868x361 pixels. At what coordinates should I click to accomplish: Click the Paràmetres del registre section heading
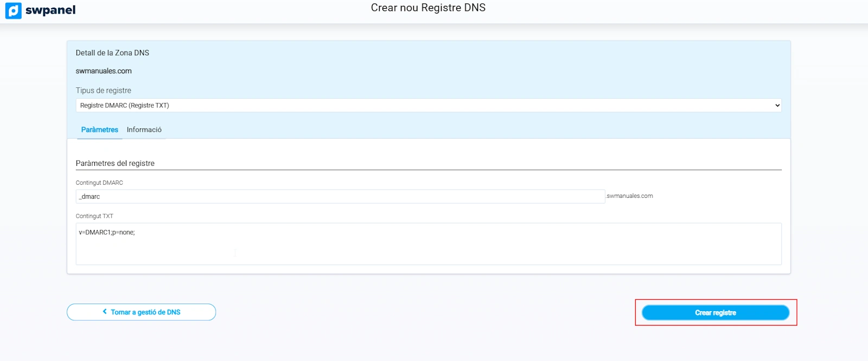click(115, 163)
